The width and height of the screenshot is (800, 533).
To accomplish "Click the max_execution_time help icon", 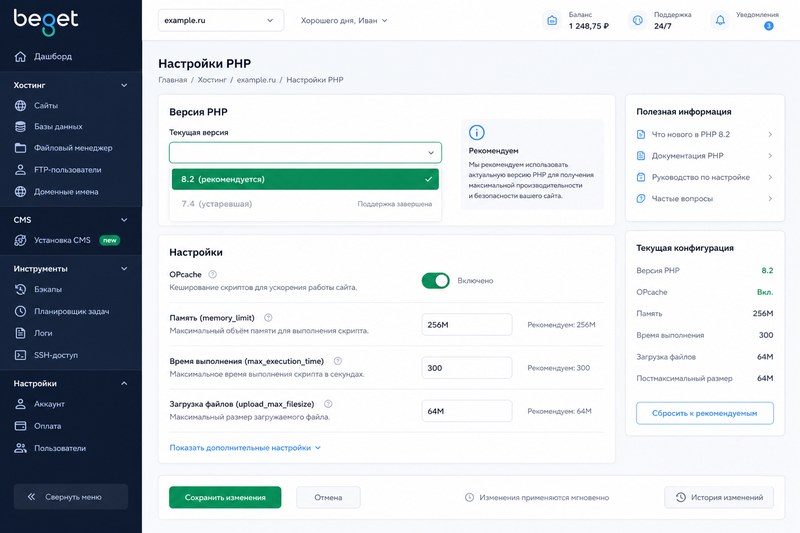I will click(338, 361).
